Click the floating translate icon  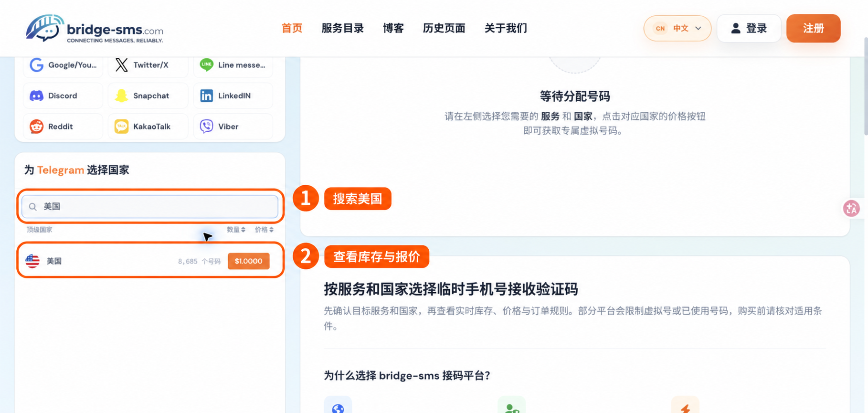[851, 209]
